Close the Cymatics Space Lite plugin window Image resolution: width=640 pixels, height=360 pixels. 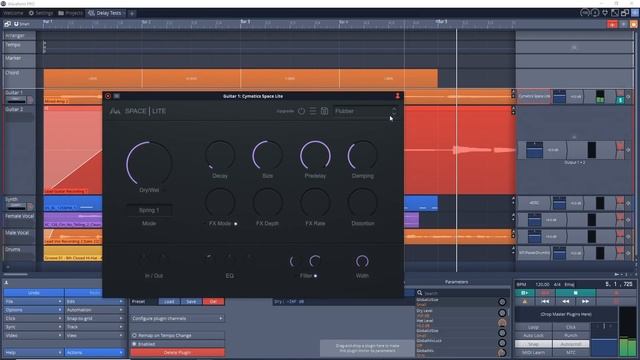[108, 96]
